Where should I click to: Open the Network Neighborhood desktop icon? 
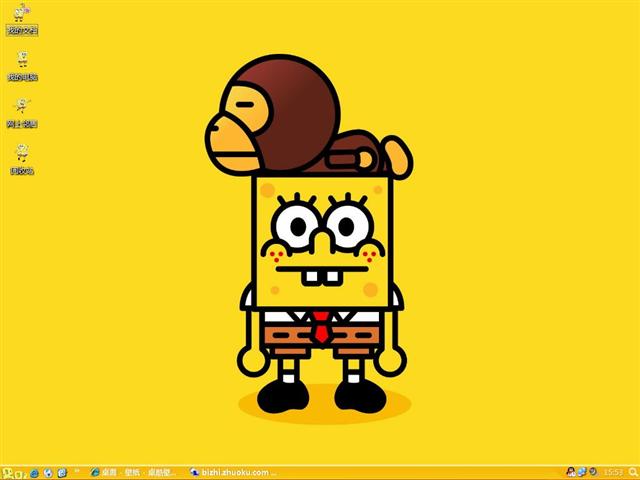tap(22, 113)
